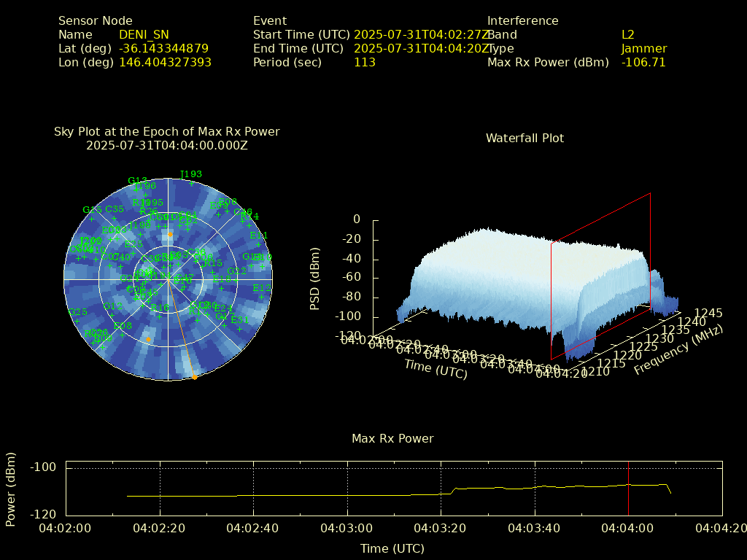Click the Jammer interference type value

tap(643, 48)
